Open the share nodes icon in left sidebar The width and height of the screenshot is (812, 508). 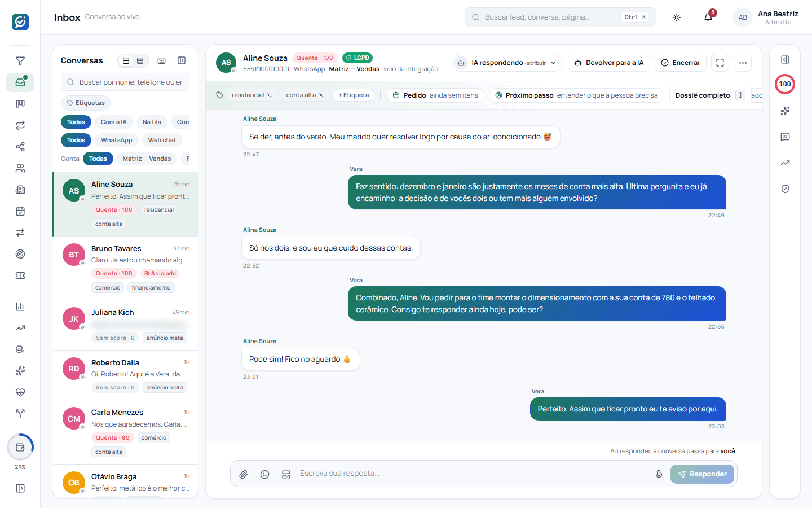point(20,147)
